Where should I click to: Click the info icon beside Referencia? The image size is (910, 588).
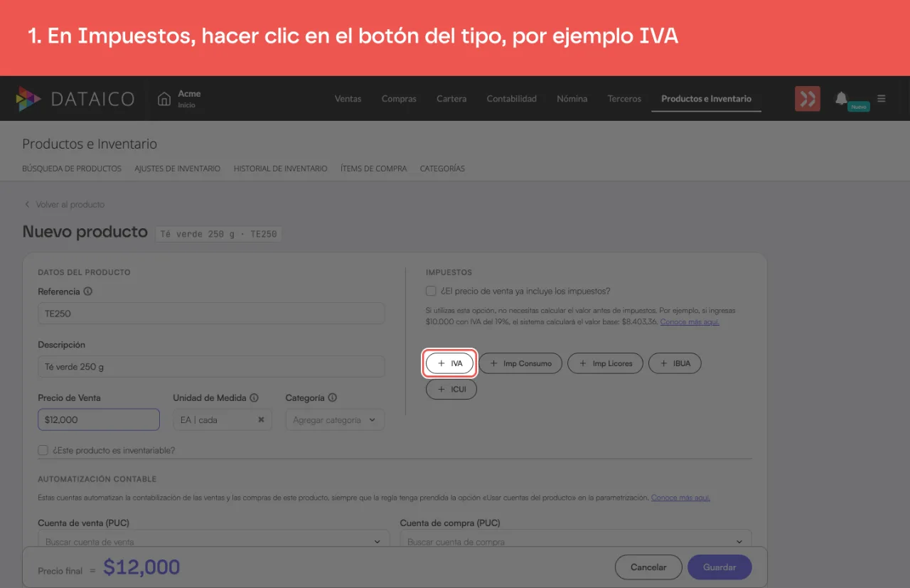click(x=88, y=292)
